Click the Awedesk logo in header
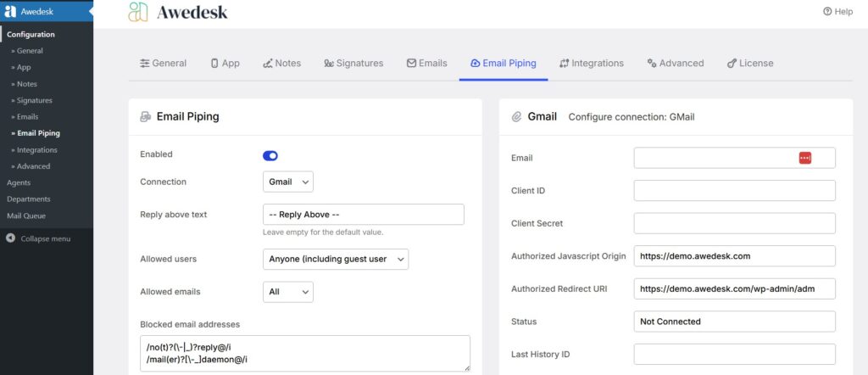868x375 pixels. (178, 13)
